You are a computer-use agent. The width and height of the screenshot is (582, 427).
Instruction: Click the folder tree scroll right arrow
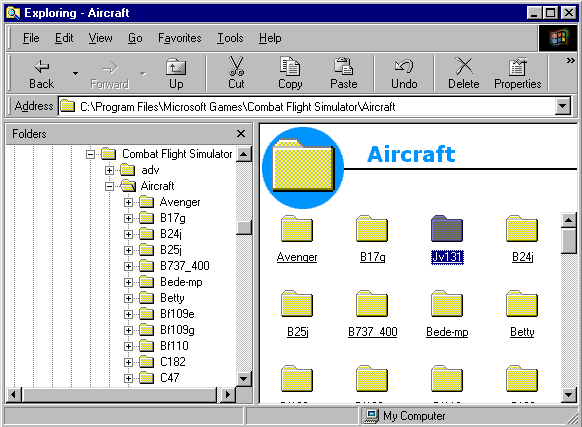(228, 394)
